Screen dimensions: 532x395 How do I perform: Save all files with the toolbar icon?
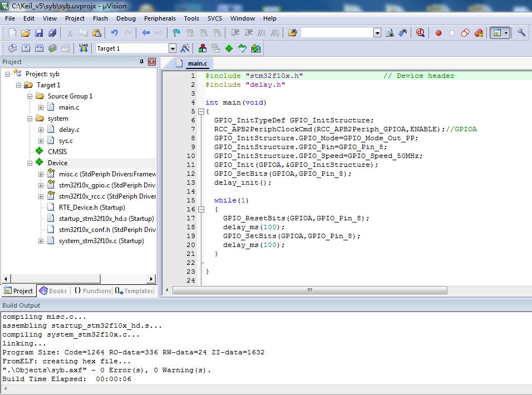[x=52, y=33]
